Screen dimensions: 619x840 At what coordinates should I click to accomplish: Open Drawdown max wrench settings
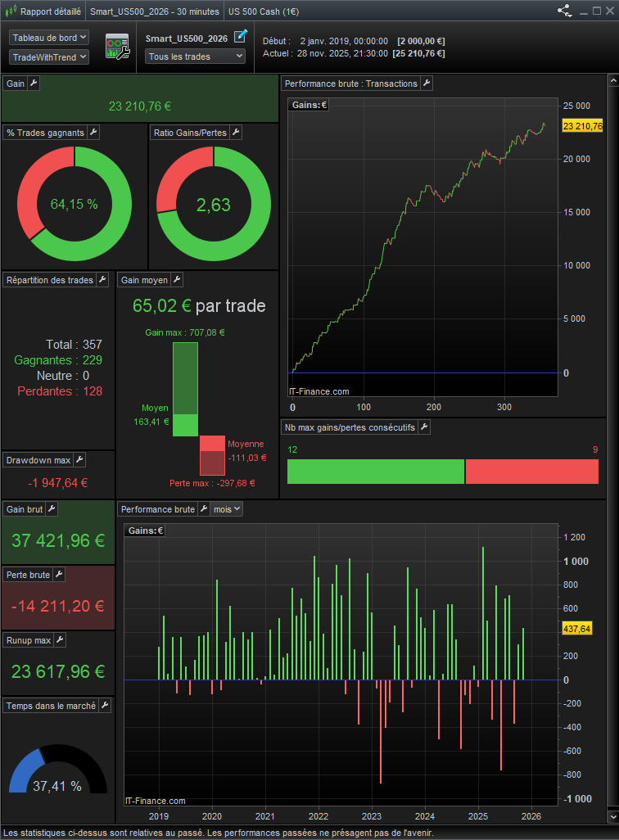point(79,460)
